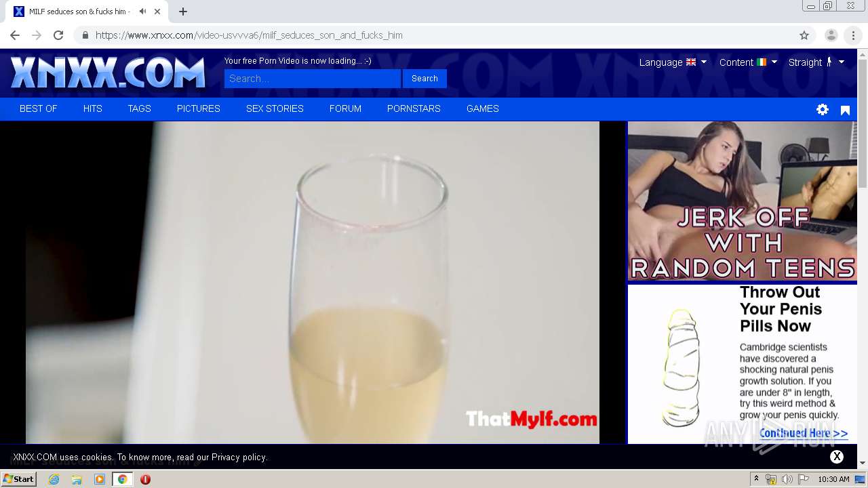Open the FORUM menu item

(x=345, y=108)
